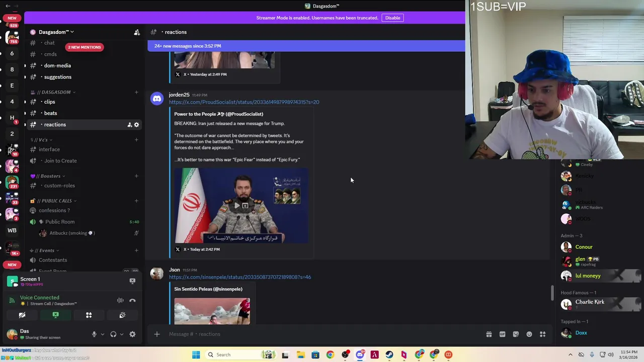Open jorden25 user profile name
This screenshot has width=644, height=362.
coord(179,95)
